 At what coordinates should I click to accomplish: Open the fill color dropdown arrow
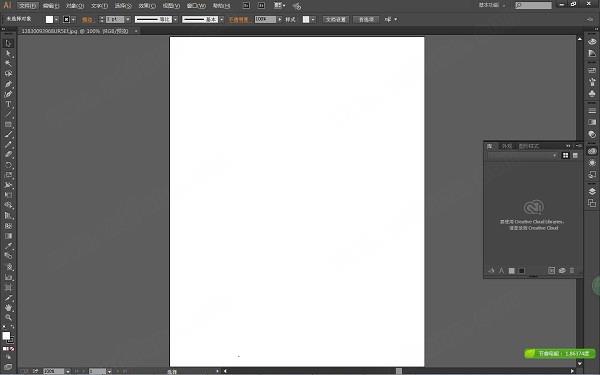coord(57,20)
